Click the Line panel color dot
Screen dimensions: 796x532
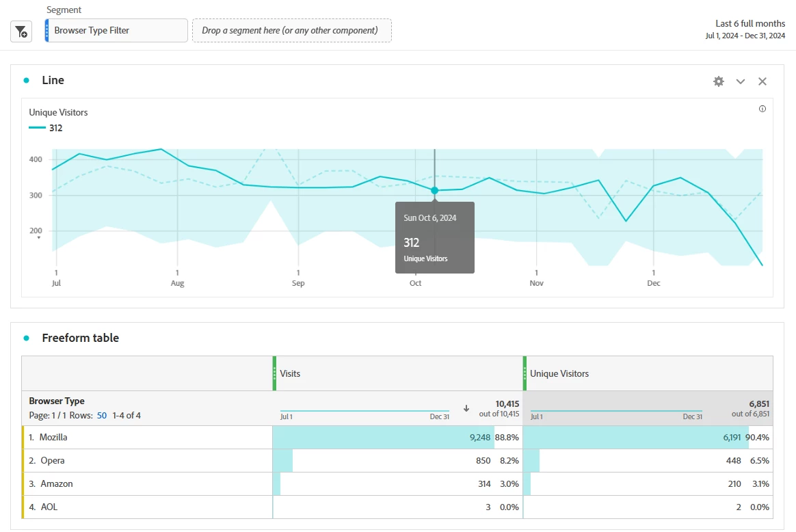coord(27,80)
